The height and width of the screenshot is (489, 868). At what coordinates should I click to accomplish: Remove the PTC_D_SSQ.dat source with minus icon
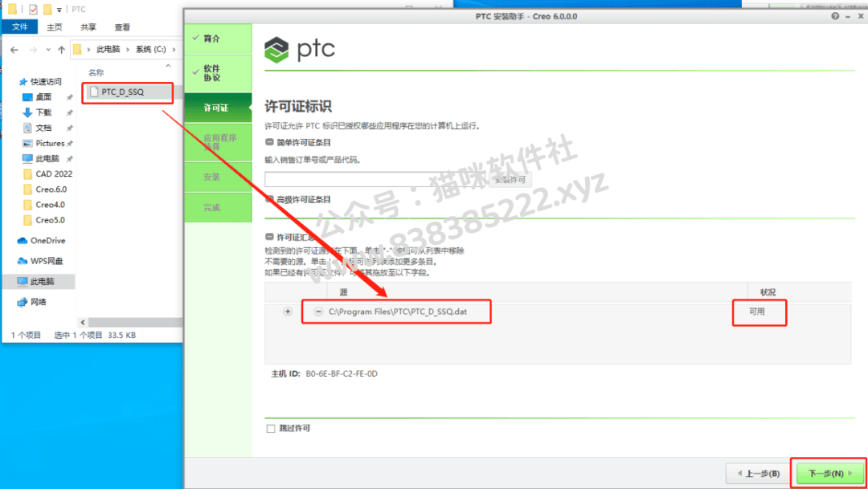318,312
